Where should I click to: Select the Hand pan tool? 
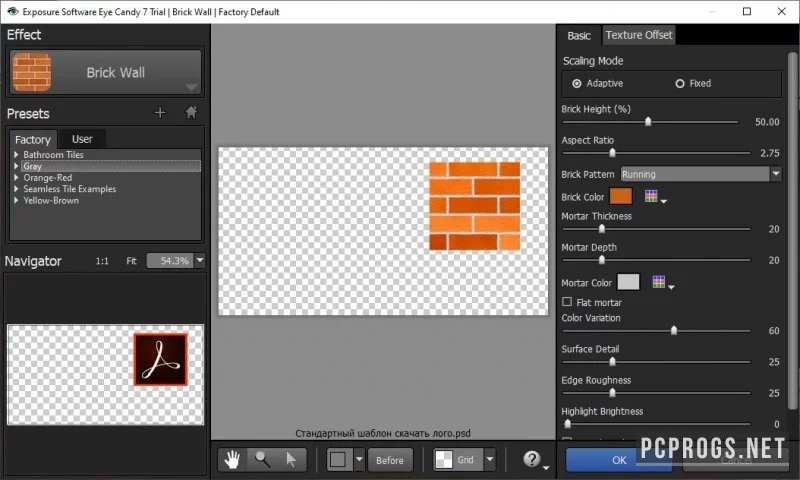coord(232,460)
